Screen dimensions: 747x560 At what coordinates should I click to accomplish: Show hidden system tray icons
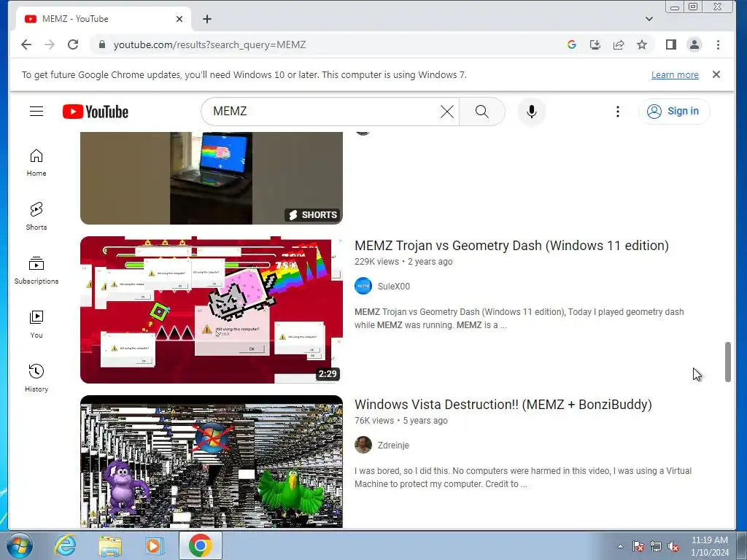(x=620, y=546)
